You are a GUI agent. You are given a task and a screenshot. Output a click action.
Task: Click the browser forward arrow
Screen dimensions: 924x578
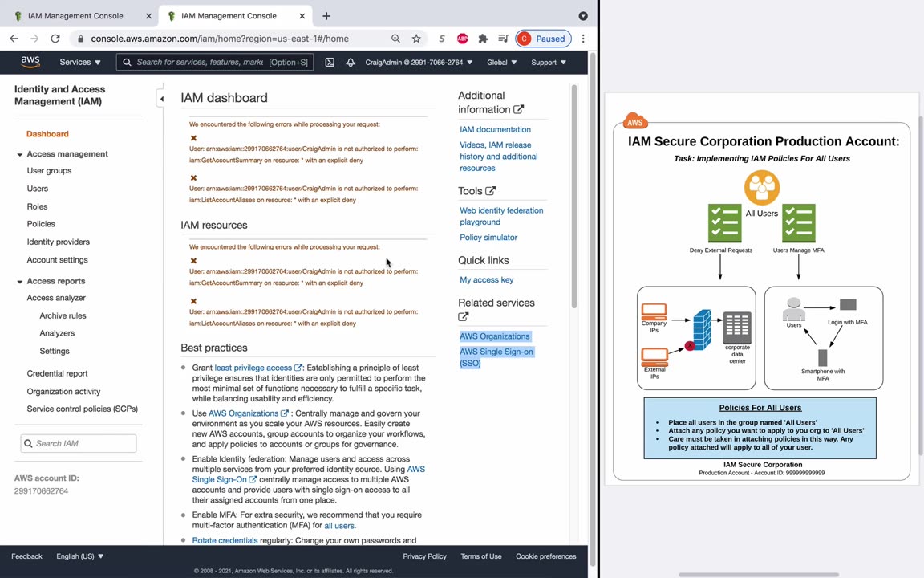34,39
